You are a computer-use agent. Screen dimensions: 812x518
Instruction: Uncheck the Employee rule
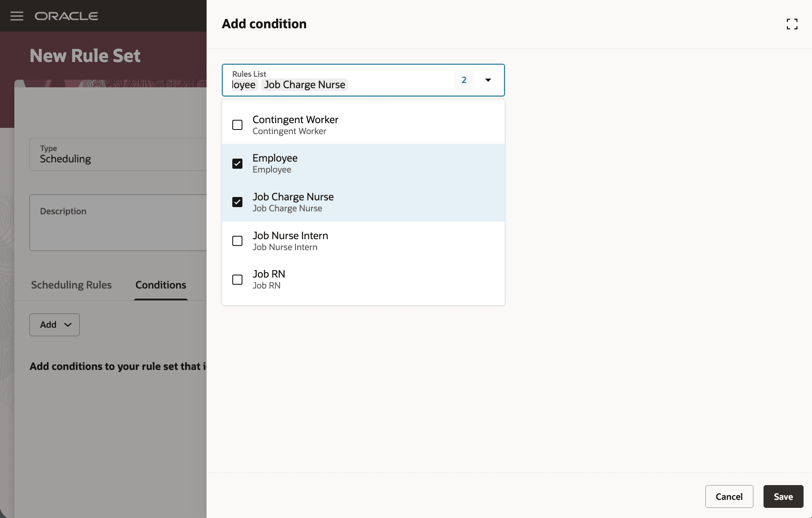point(237,163)
